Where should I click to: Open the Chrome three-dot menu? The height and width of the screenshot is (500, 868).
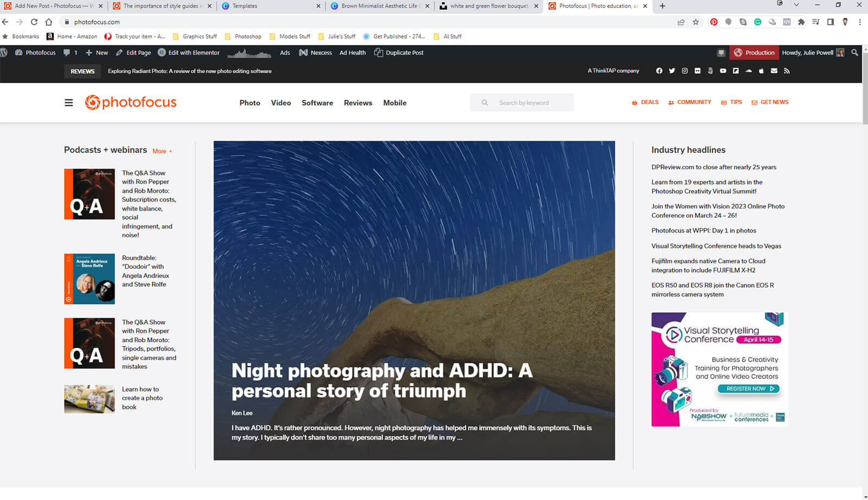coord(859,22)
